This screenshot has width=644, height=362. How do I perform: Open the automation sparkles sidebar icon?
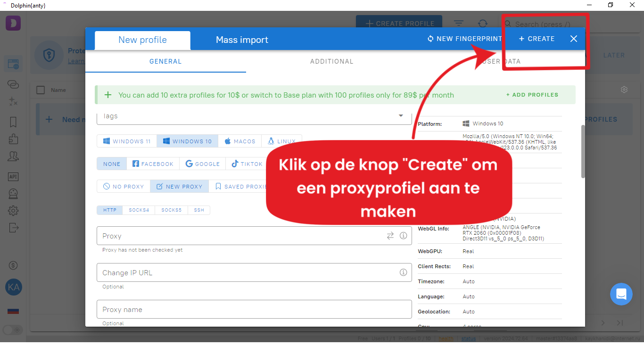pos(13,101)
